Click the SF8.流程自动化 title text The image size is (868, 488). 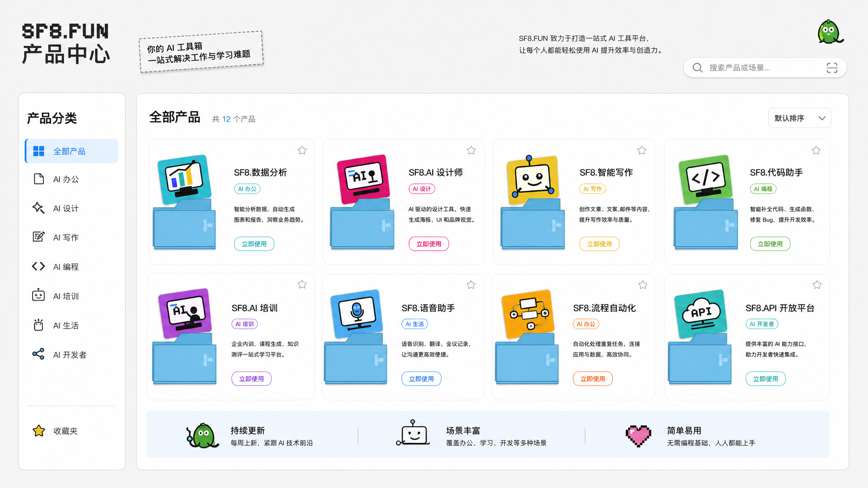tap(604, 308)
